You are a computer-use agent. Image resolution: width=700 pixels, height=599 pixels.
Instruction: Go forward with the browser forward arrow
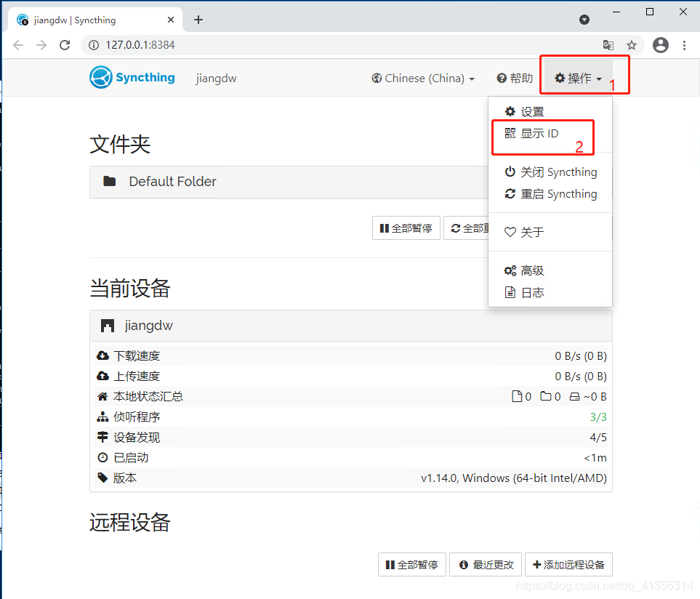41,45
